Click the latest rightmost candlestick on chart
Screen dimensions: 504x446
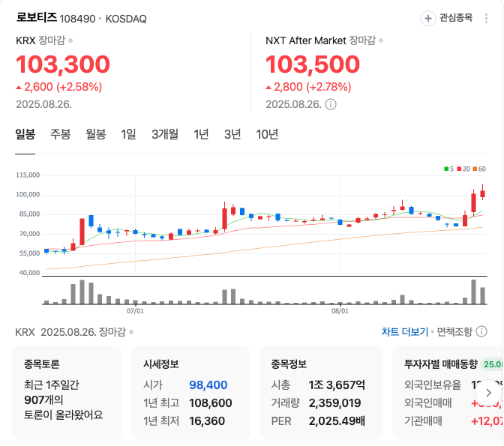click(x=482, y=192)
